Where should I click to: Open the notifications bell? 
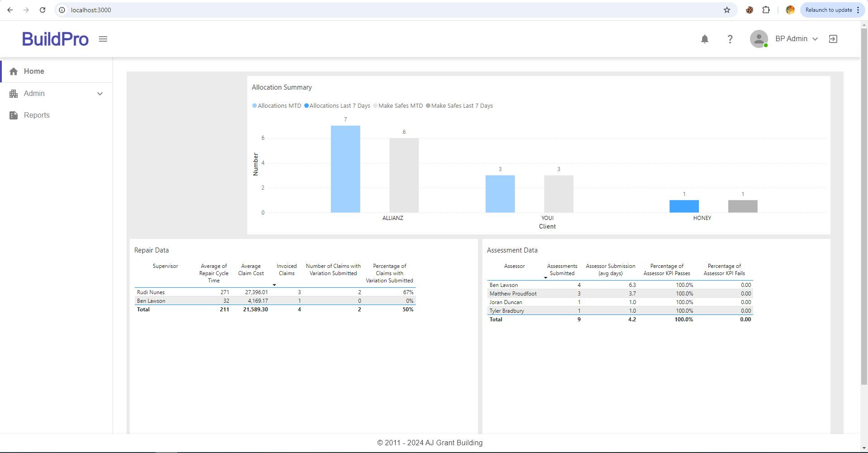[x=704, y=39]
